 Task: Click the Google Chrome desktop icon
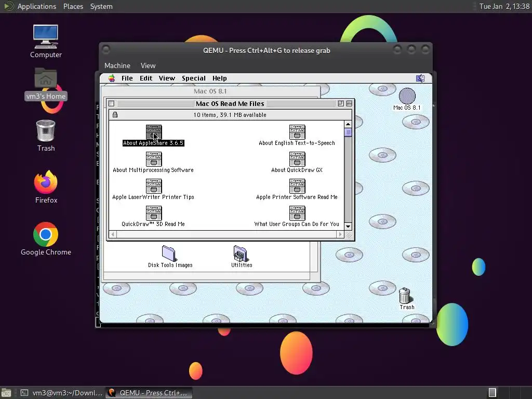pos(46,234)
